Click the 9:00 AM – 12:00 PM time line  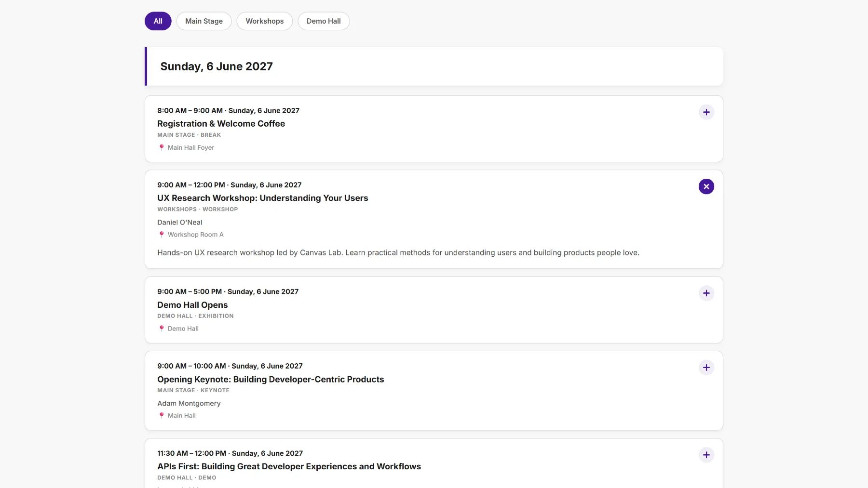coord(230,185)
